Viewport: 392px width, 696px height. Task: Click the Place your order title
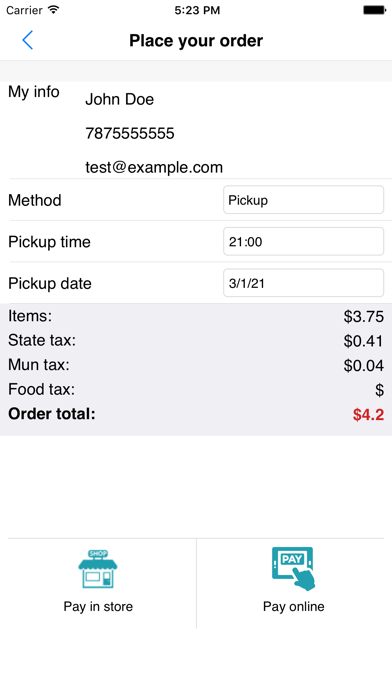tap(196, 40)
